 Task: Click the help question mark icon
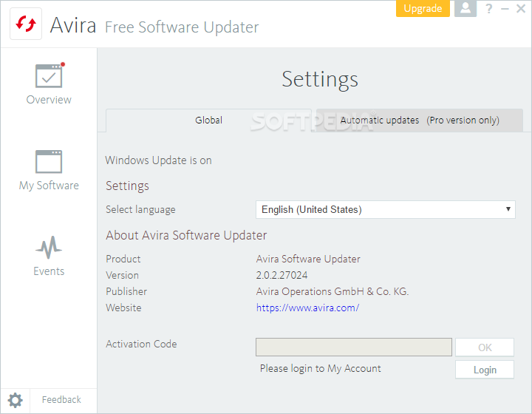[x=488, y=8]
